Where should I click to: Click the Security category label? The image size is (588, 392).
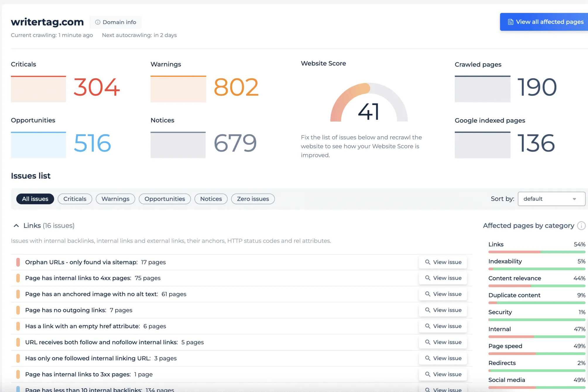pos(500,312)
